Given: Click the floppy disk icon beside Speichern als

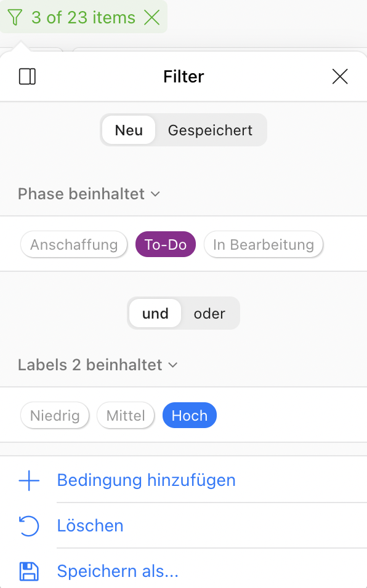Looking at the screenshot, I should click(x=29, y=571).
